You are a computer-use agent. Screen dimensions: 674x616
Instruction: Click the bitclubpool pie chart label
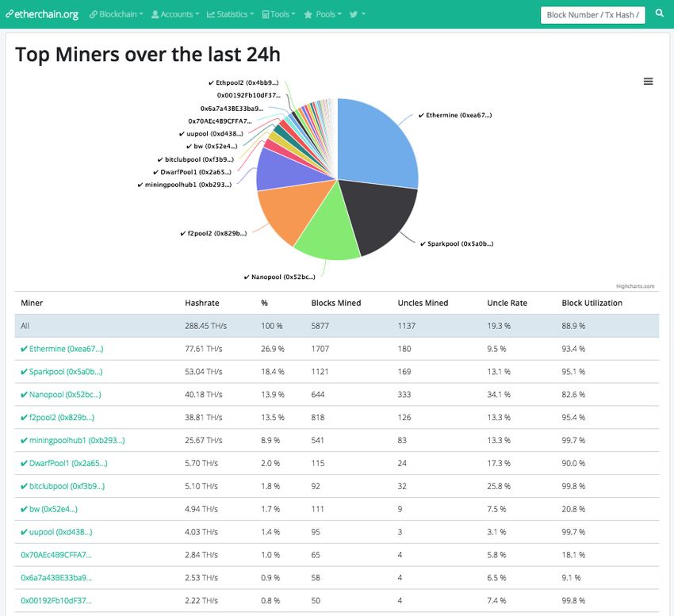click(x=196, y=159)
